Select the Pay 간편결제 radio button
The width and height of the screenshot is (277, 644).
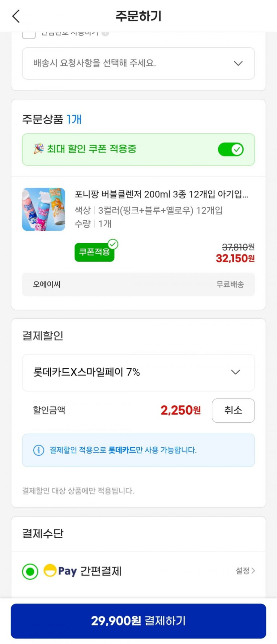pos(30,572)
